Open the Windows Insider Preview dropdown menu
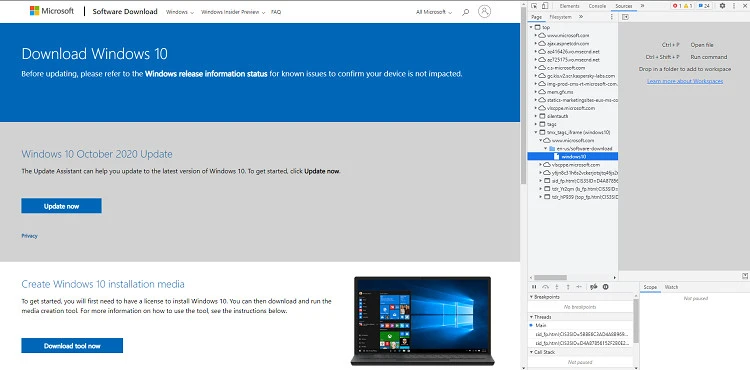750x370 pixels. pyautogui.click(x=233, y=12)
